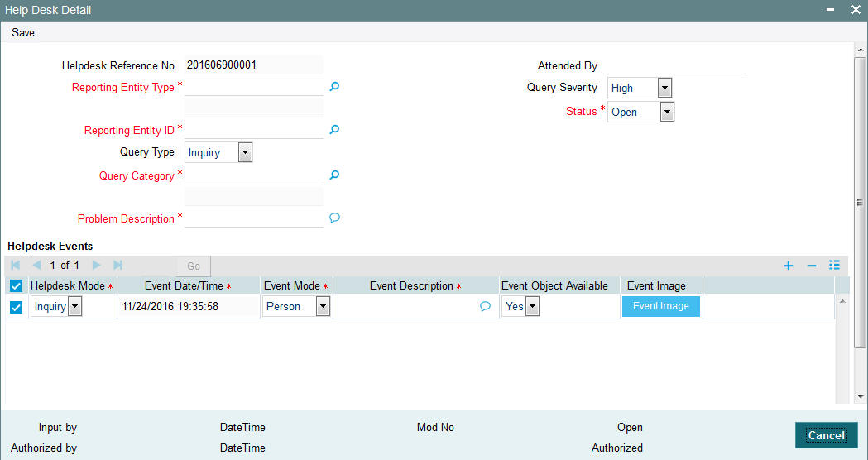Click Event Image column header
This screenshot has height=460, width=868.
coord(656,285)
